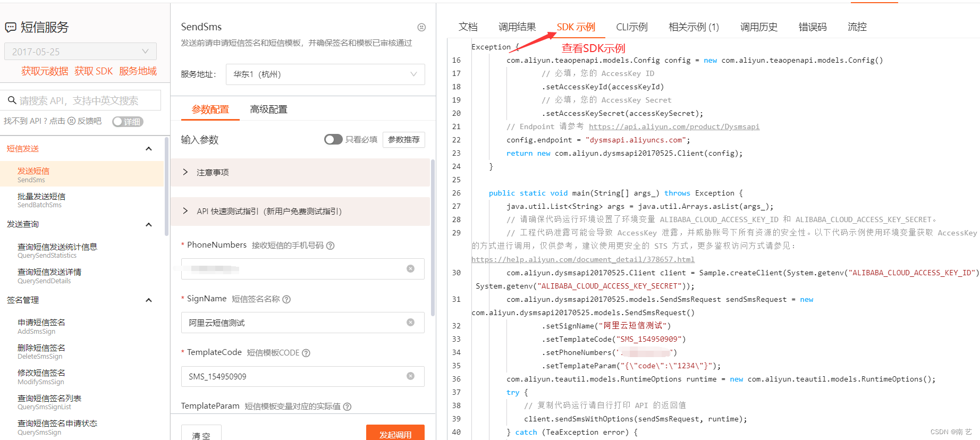This screenshot has height=440, width=980.
Task: Open the 2017-05-25 API version dropdown
Action: pos(80,52)
